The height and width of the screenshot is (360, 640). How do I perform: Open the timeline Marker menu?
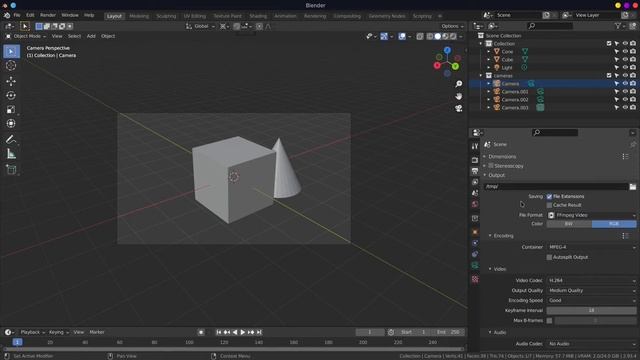pos(97,332)
